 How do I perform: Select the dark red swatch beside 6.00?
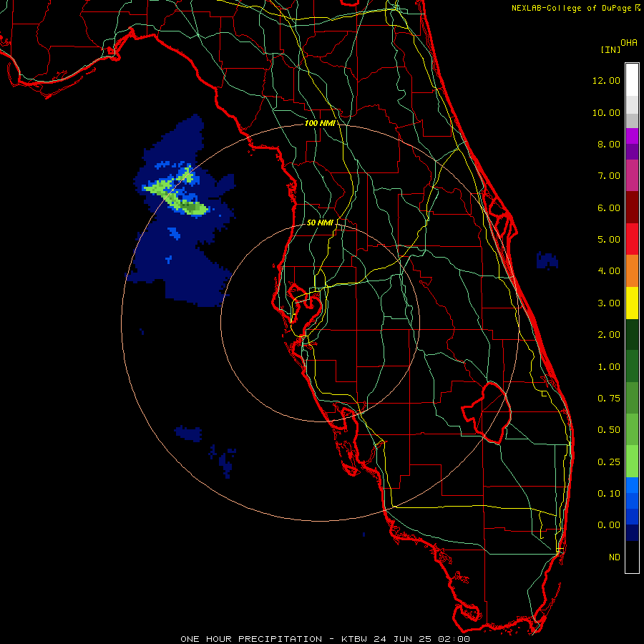(x=632, y=208)
